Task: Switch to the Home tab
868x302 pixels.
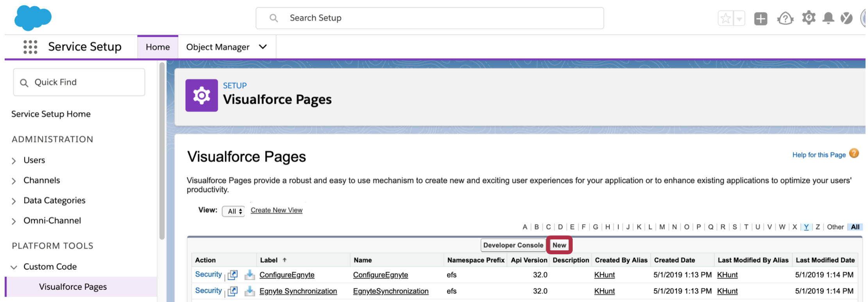Action: (158, 47)
